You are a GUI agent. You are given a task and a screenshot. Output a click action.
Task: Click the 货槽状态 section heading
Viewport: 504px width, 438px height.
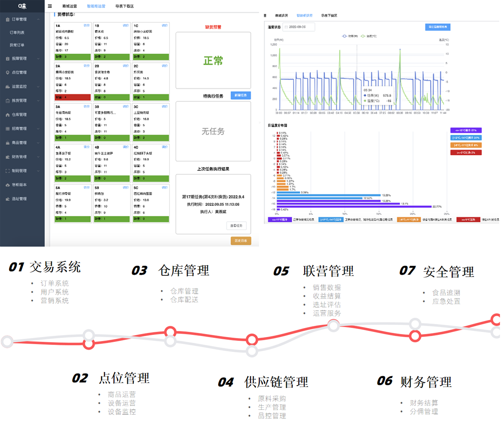point(66,14)
